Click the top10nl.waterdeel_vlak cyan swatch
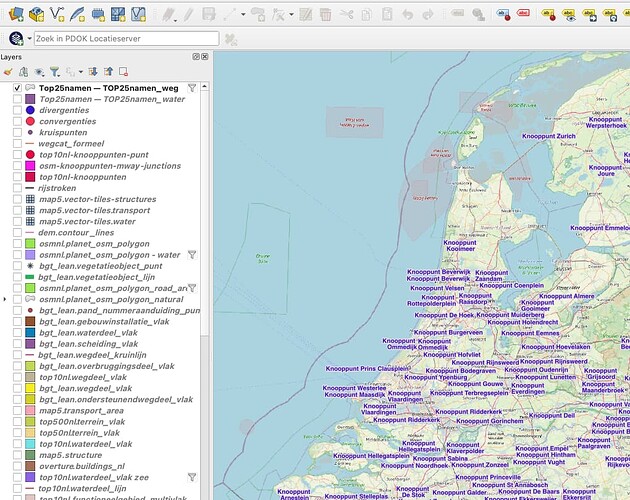This screenshot has width=630, height=500. 30,444
